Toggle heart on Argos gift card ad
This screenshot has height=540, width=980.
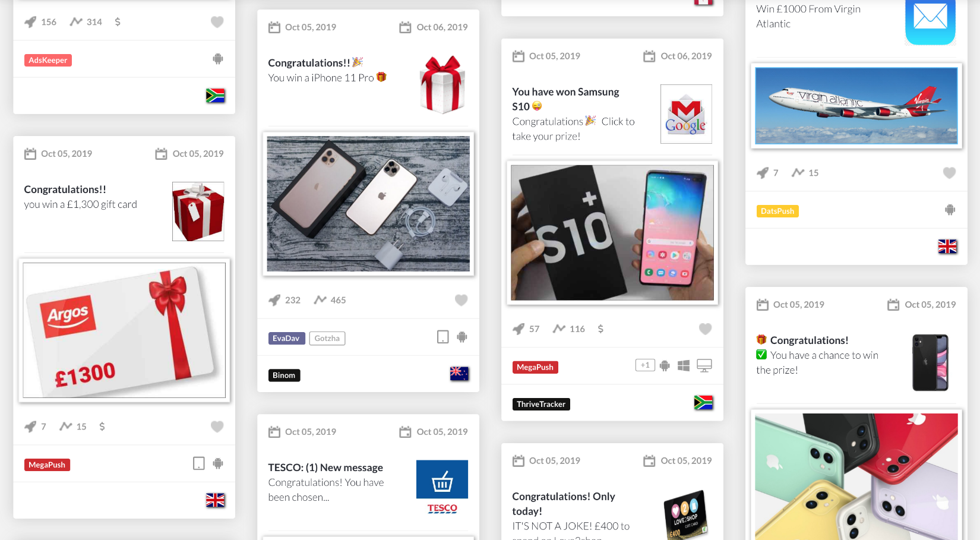point(217,427)
